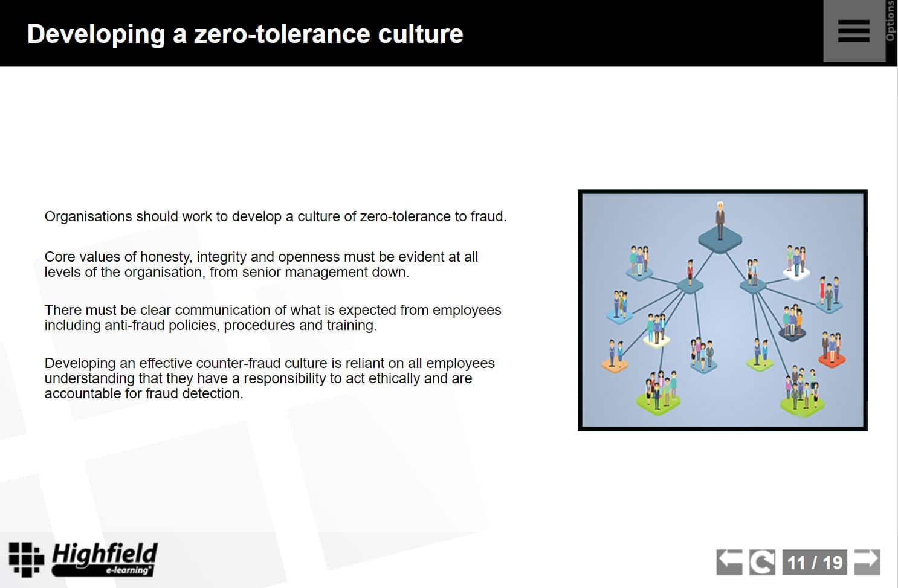Click the 'Developing a zero-tolerance culture' title

(x=245, y=34)
